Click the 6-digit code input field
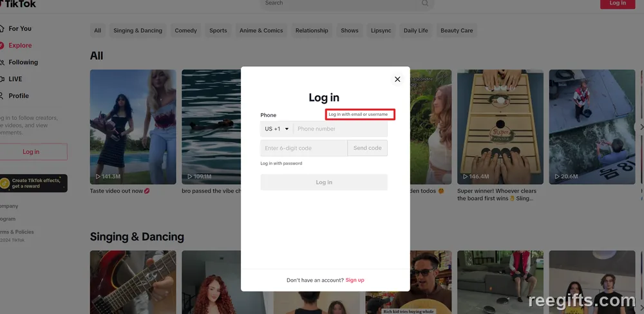644x314 pixels. (x=304, y=148)
